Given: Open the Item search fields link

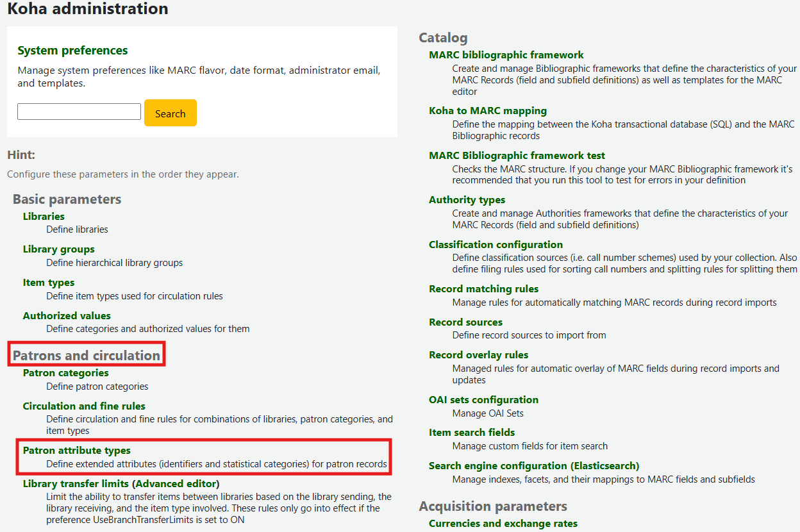Looking at the screenshot, I should click(472, 432).
